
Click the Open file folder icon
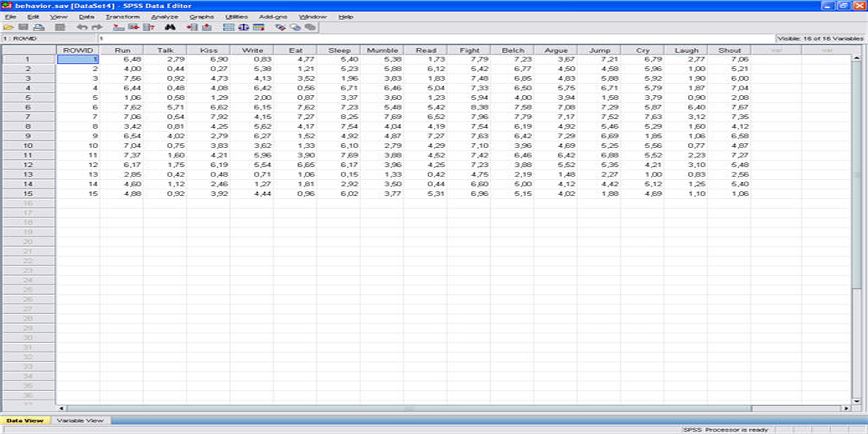(x=8, y=27)
